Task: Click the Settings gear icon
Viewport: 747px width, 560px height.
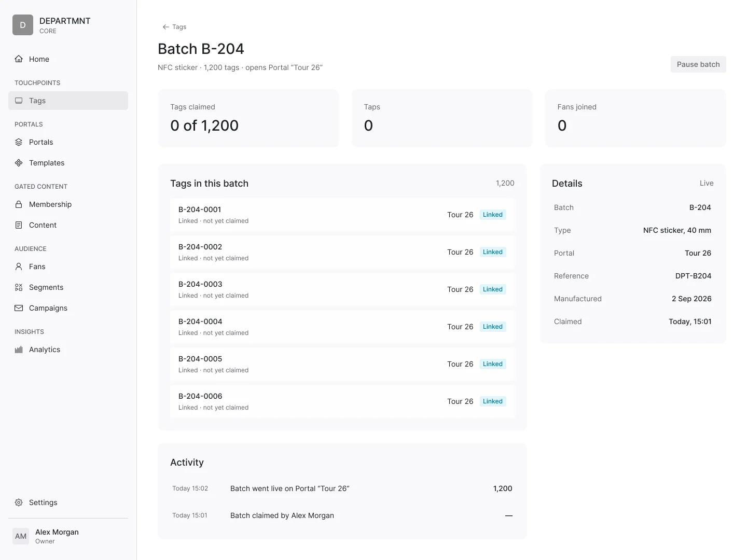Action: [x=19, y=502]
